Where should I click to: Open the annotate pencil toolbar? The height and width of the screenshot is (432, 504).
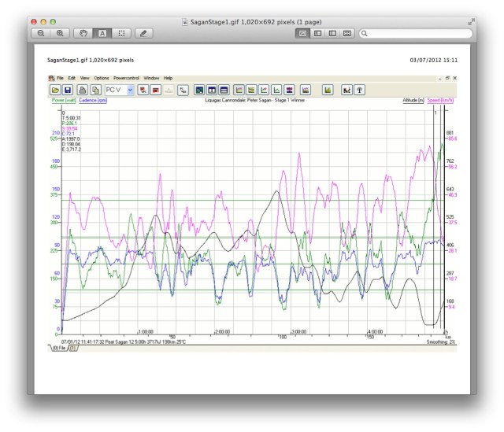143,34
